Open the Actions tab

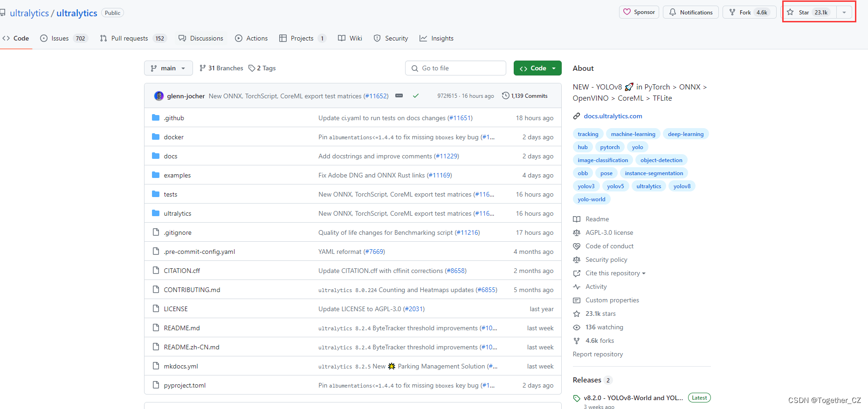(x=251, y=38)
